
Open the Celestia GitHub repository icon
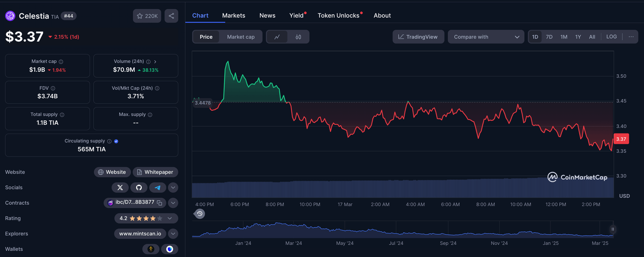pos(139,187)
